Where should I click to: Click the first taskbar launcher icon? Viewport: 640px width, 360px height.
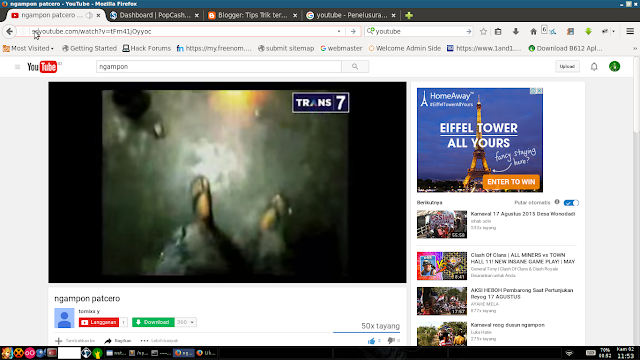coord(7,353)
